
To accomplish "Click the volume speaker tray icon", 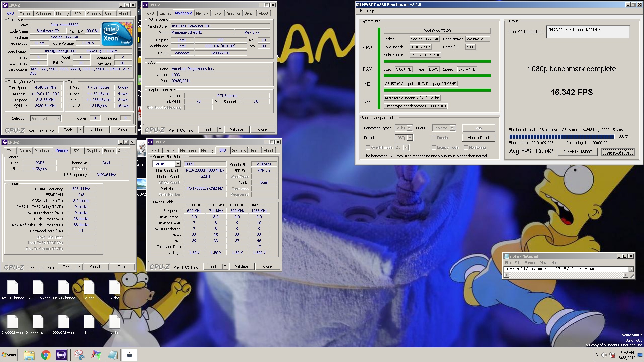I will pyautogui.click(x=604, y=355).
